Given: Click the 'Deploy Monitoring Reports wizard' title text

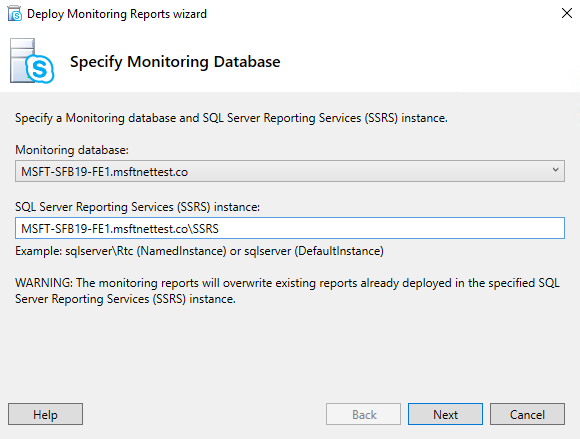Looking at the screenshot, I should [x=117, y=14].
